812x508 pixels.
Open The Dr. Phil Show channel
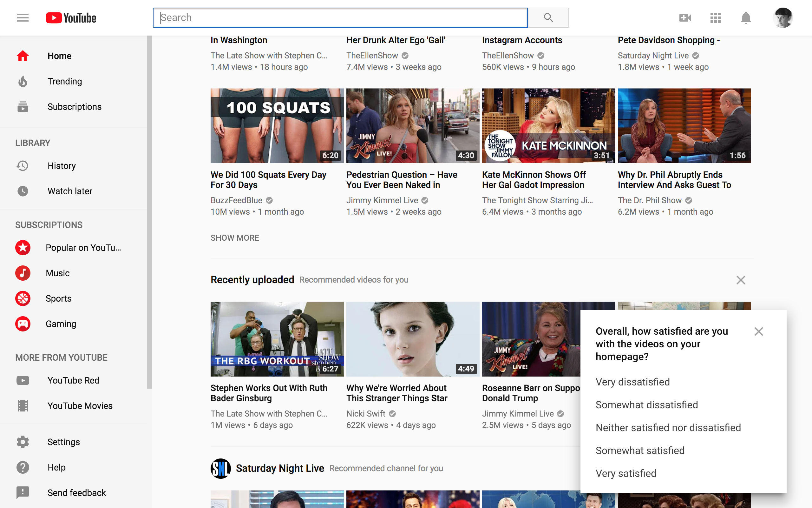(x=650, y=200)
